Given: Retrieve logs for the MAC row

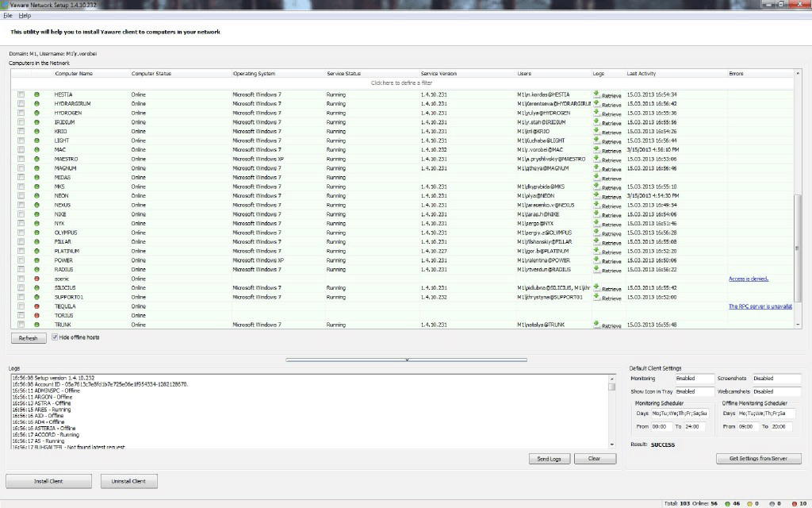Looking at the screenshot, I should 607,150.
